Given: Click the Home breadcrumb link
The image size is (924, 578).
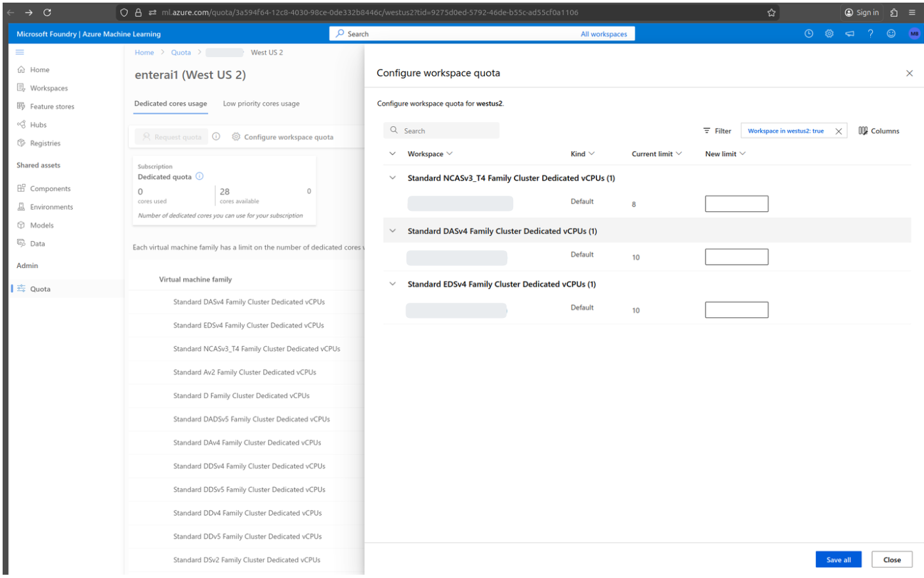Looking at the screenshot, I should click(x=144, y=53).
